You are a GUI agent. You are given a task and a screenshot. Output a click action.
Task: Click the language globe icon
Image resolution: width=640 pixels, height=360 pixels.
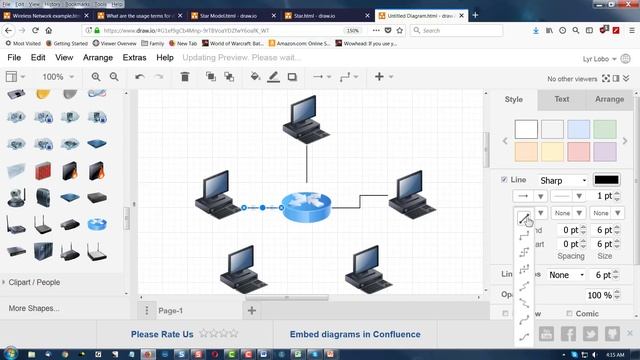pyautogui.click(x=625, y=59)
